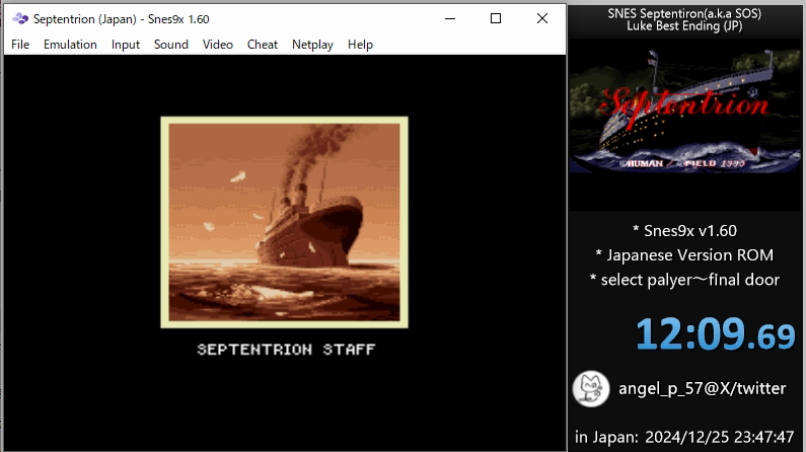Open the Help menu

360,45
